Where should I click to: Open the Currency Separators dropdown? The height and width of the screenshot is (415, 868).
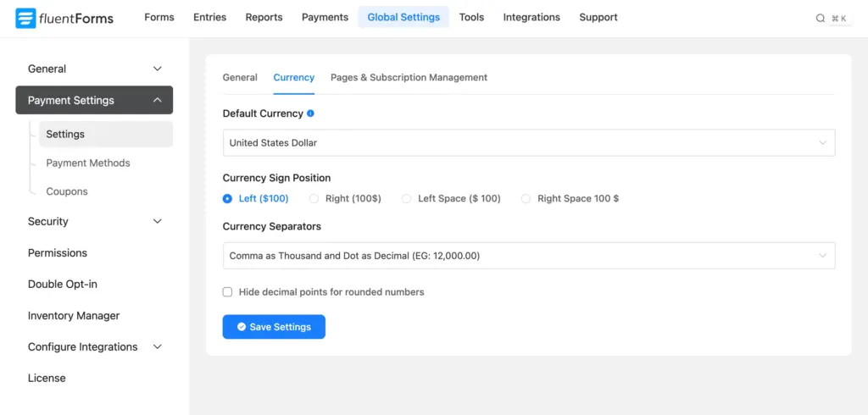tap(529, 256)
